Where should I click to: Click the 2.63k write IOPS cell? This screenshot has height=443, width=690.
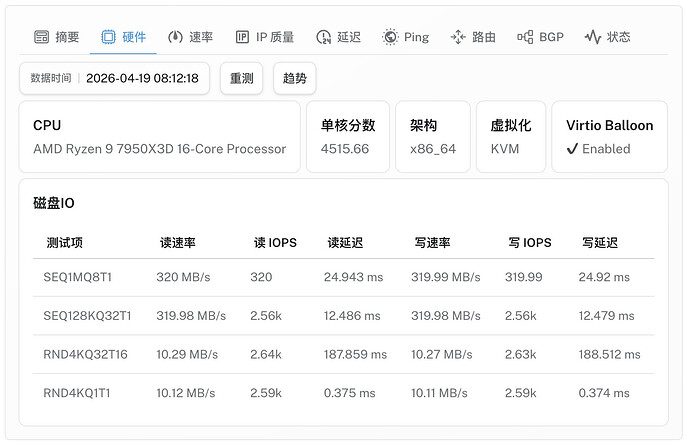[520, 355]
